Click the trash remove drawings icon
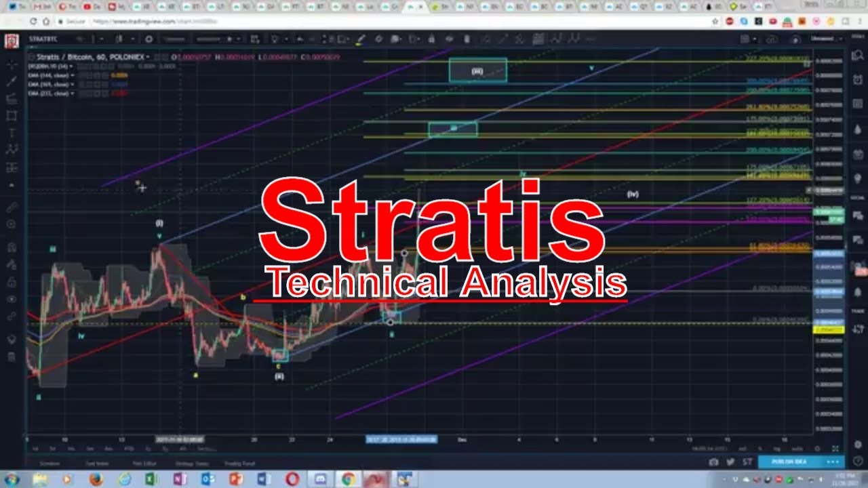 click(12, 357)
